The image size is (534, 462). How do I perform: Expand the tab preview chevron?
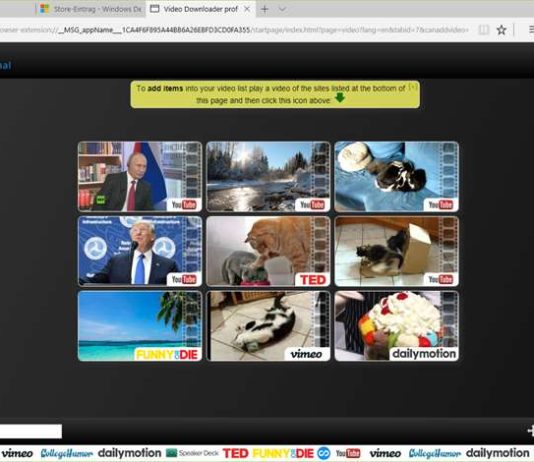(x=282, y=9)
